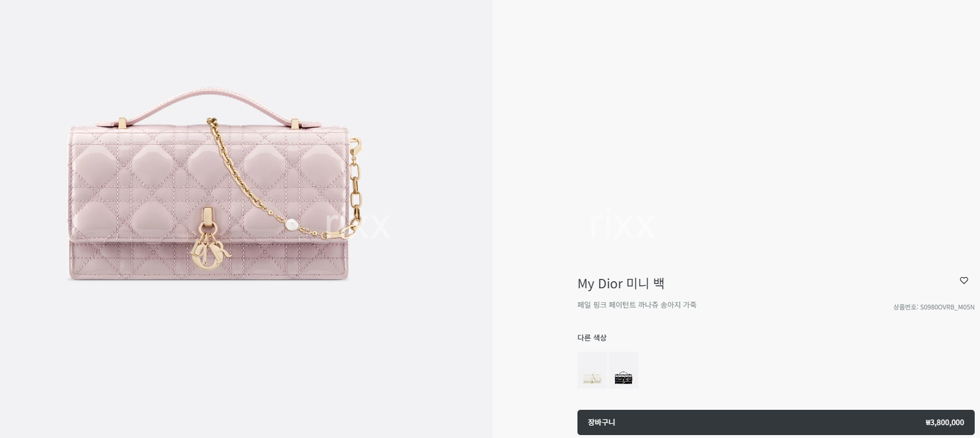This screenshot has height=438, width=980.
Task: Select the black bag color variant
Action: coord(623,370)
